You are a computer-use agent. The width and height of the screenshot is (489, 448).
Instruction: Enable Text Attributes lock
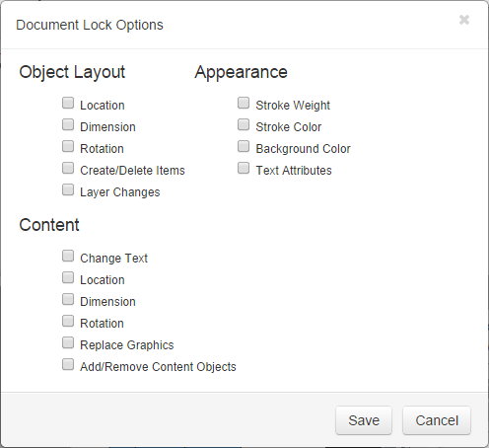click(x=244, y=168)
